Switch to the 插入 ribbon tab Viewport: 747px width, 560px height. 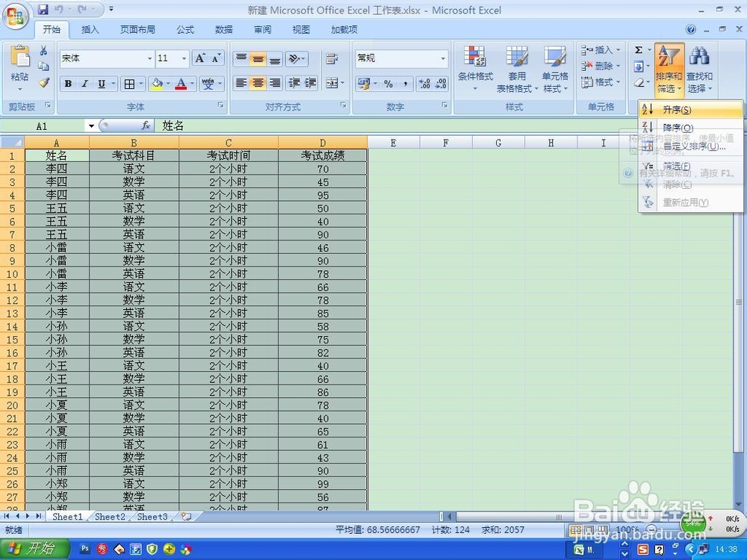coord(90,30)
